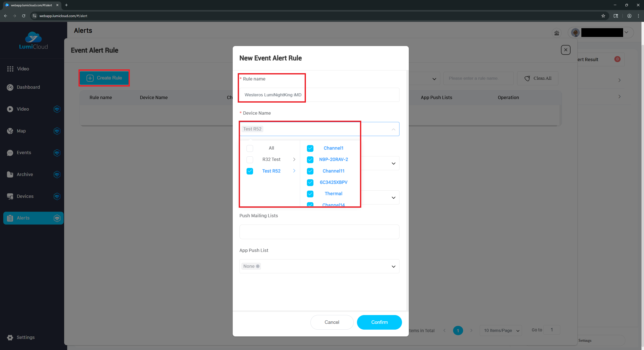Open the Map section icon
The height and width of the screenshot is (350, 644).
pyautogui.click(x=10, y=131)
